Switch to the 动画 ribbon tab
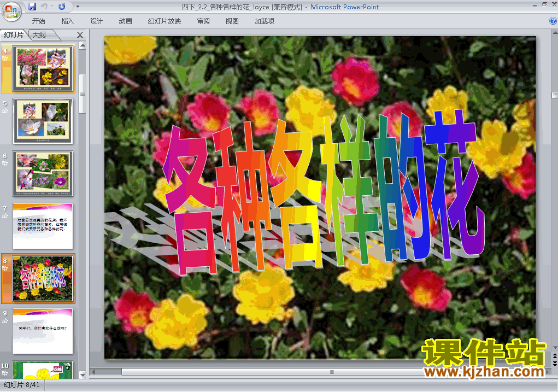The image size is (558, 392). [125, 21]
